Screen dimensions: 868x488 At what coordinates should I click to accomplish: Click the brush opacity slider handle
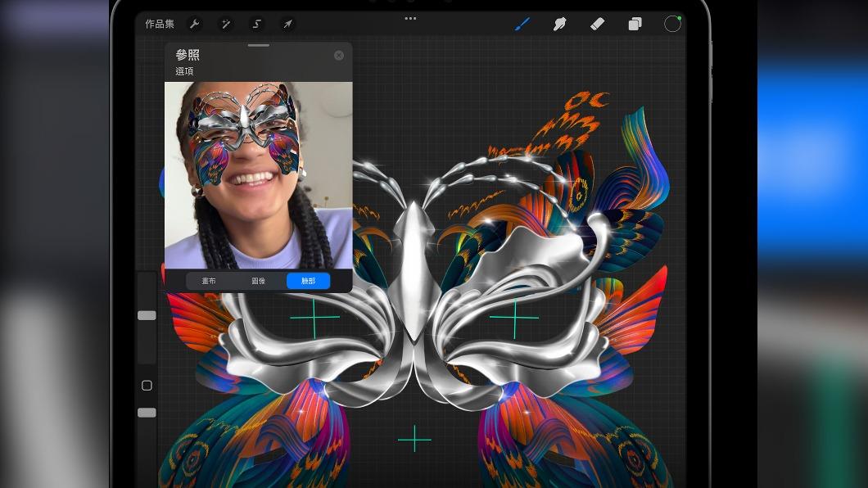click(147, 413)
